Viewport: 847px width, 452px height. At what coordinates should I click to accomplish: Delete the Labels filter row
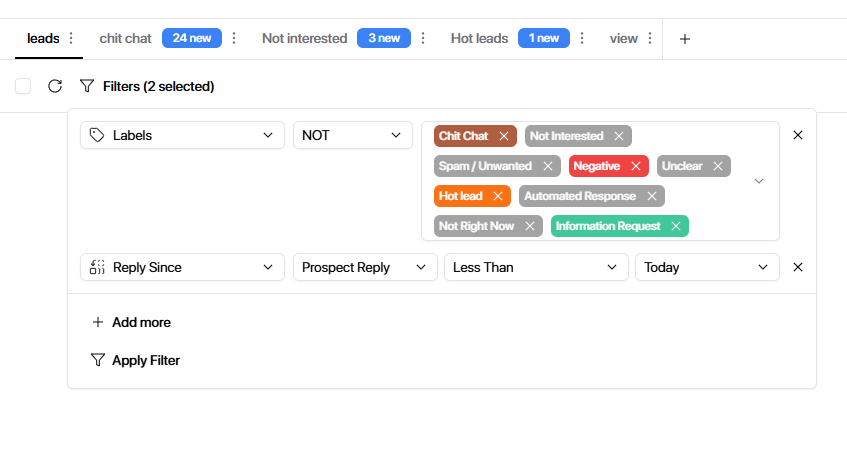[798, 135]
